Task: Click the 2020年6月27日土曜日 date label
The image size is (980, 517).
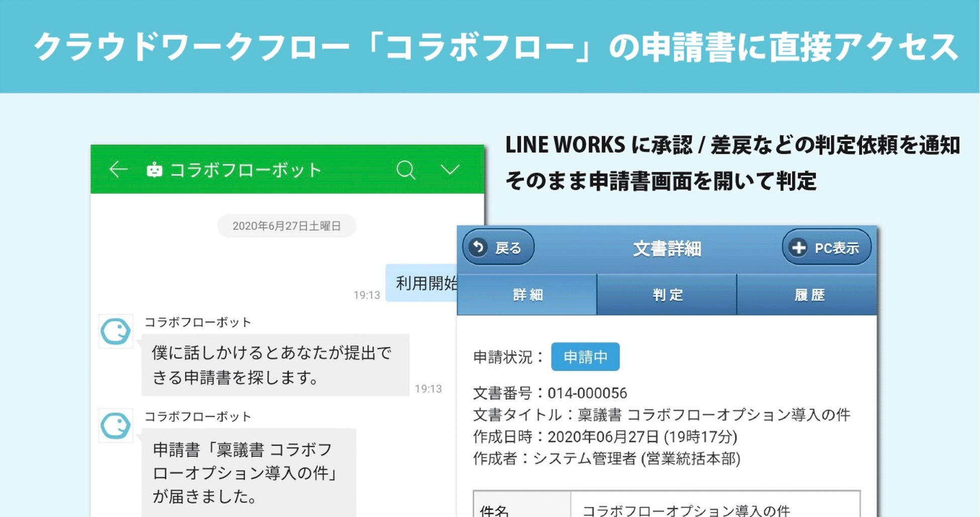Action: click(287, 226)
